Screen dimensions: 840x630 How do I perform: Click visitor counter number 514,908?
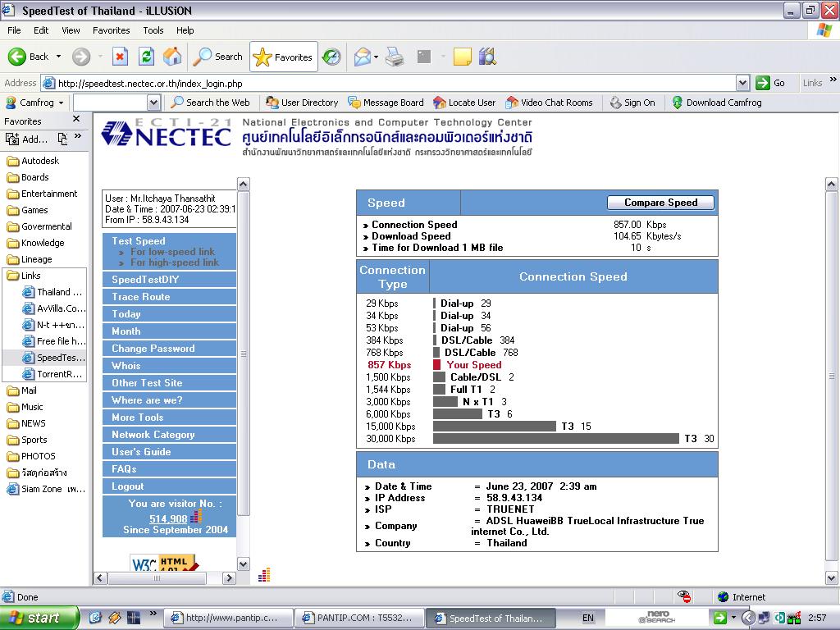tap(168, 518)
